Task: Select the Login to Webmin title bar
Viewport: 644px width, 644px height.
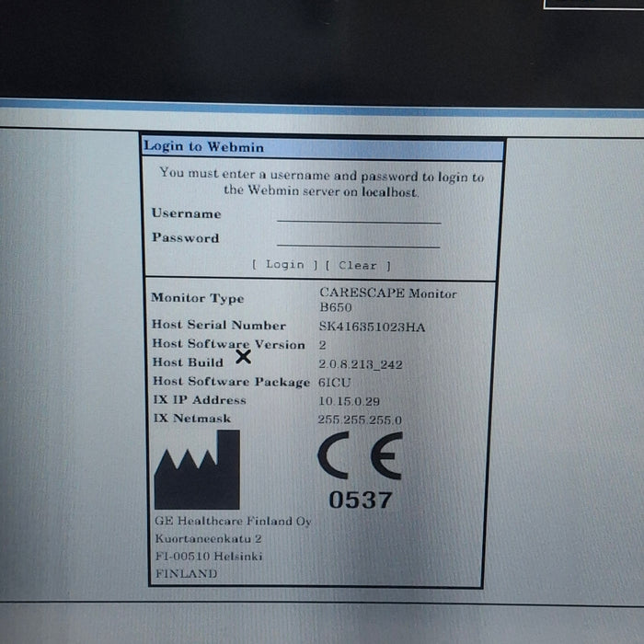Action: tap(322, 147)
